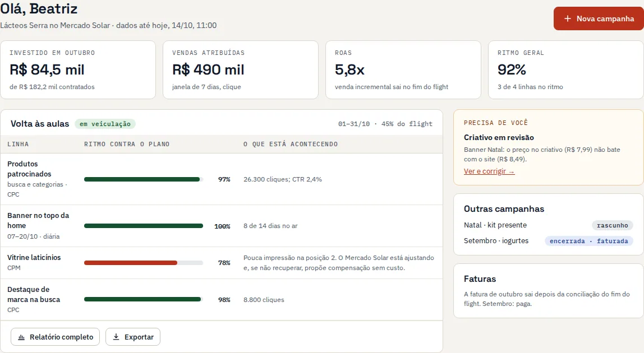Open the Relatório completo button
Image resolution: width=644 pixels, height=353 pixels.
tap(55, 337)
